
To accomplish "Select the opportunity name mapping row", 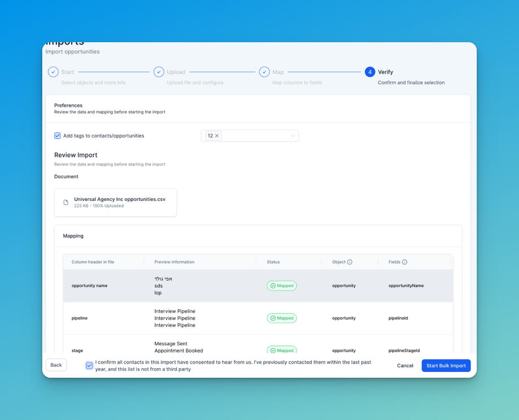I will click(x=258, y=286).
